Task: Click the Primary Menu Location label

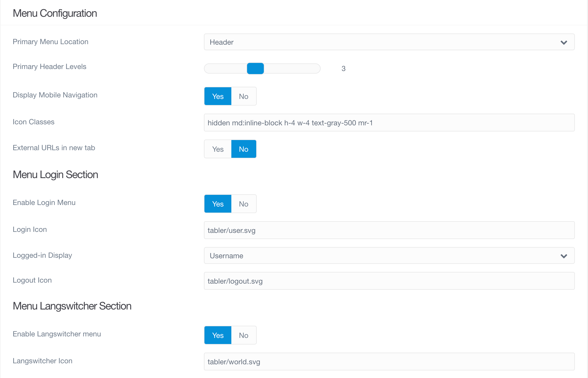Action: coord(50,42)
